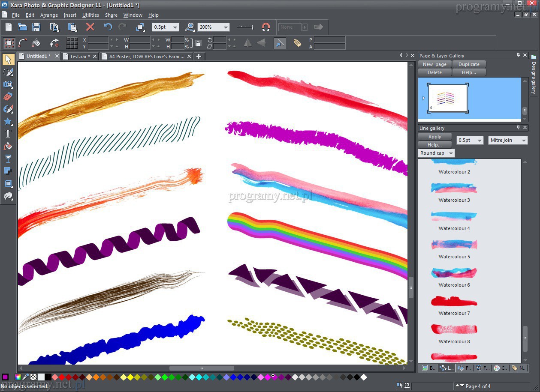This screenshot has width=540, height=392.
Task: Pick the Eraser tool
Action: coord(8,97)
